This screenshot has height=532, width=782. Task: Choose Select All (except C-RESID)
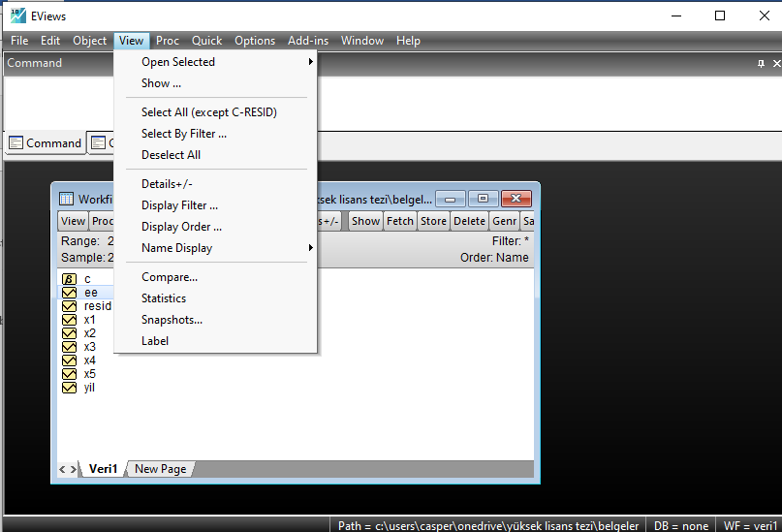[215, 112]
